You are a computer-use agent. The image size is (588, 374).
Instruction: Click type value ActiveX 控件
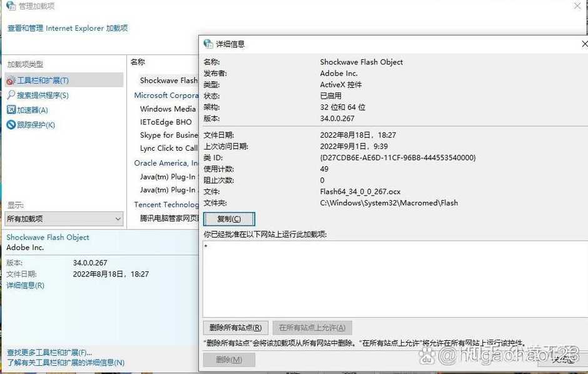click(x=341, y=84)
